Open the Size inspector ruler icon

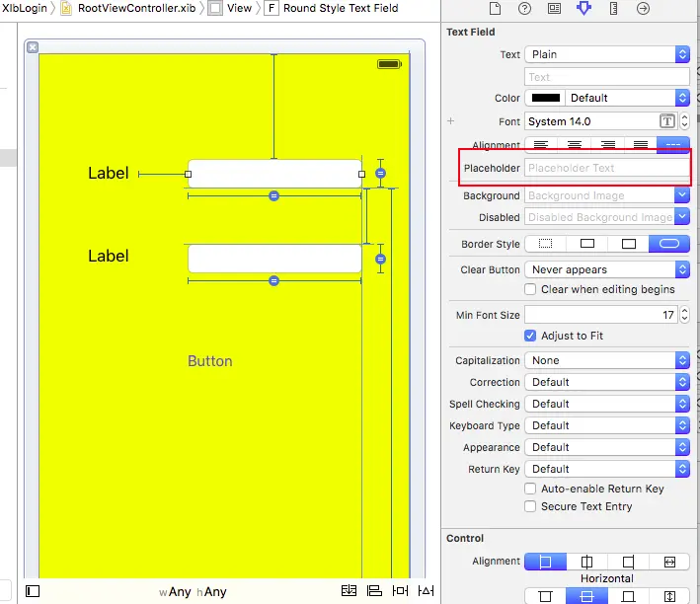coord(614,9)
